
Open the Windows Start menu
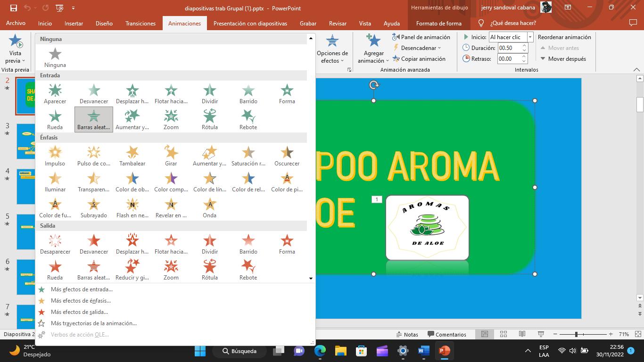click(200, 351)
